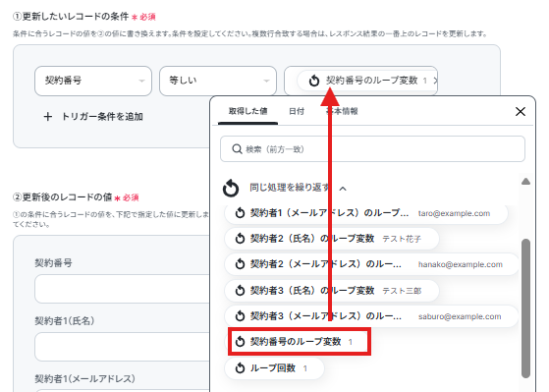This screenshot has width=549, height=392.
Task: Switch to the 基本情報 tab
Action: tap(343, 111)
